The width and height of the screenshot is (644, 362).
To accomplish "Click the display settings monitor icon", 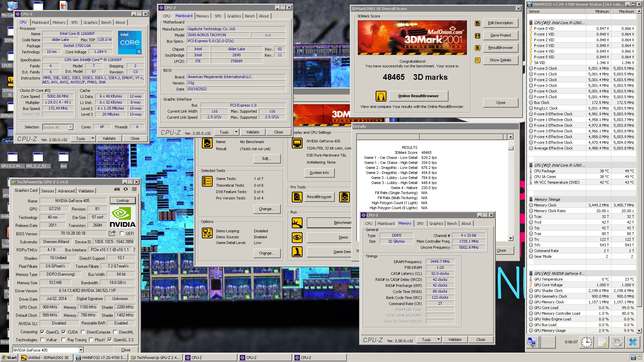I will point(297,143).
